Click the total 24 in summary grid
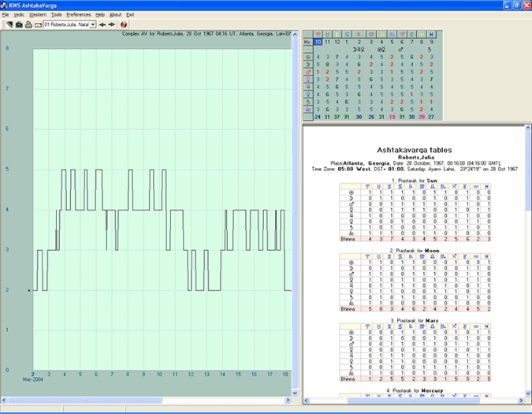 click(318, 117)
